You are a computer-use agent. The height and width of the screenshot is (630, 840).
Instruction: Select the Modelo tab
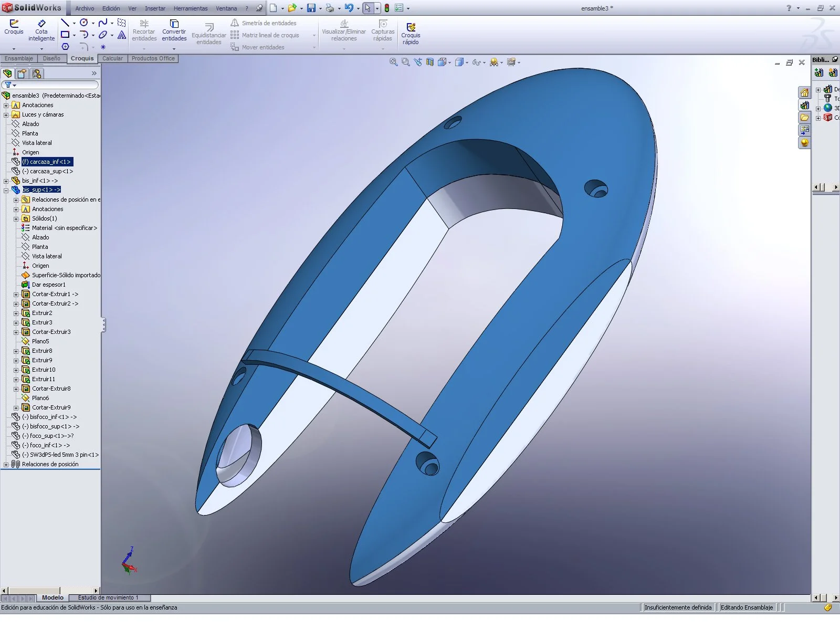(x=52, y=597)
